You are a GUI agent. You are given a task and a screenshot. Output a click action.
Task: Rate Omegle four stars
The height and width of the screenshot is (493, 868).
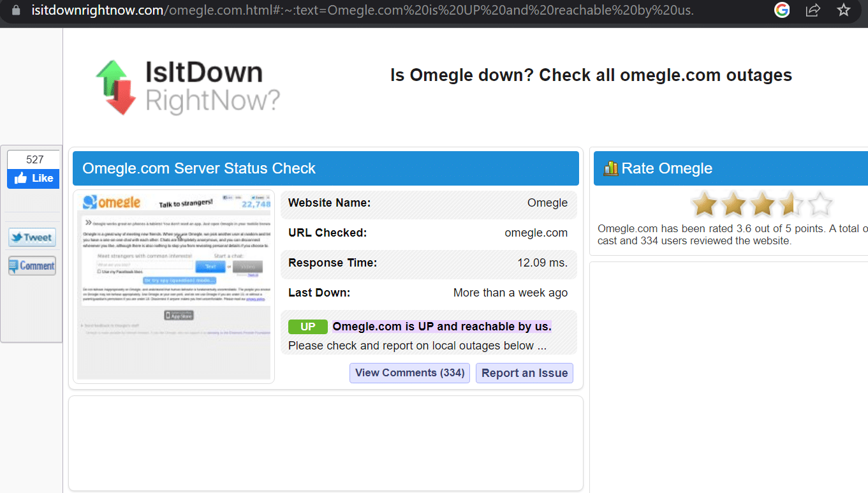tap(791, 205)
